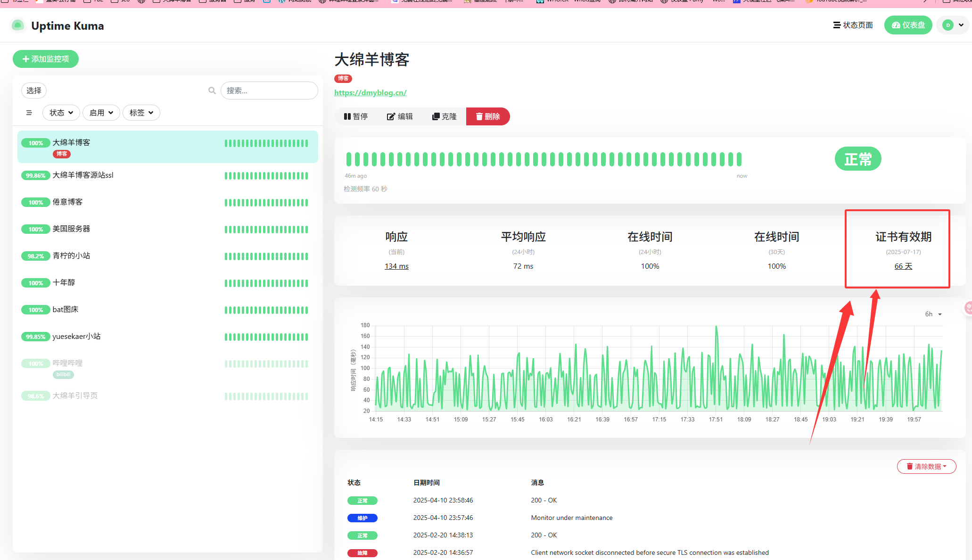Viewport: 972px width, 560px height.
Task: Open editor via 编辑 pencil button
Action: 400,116
